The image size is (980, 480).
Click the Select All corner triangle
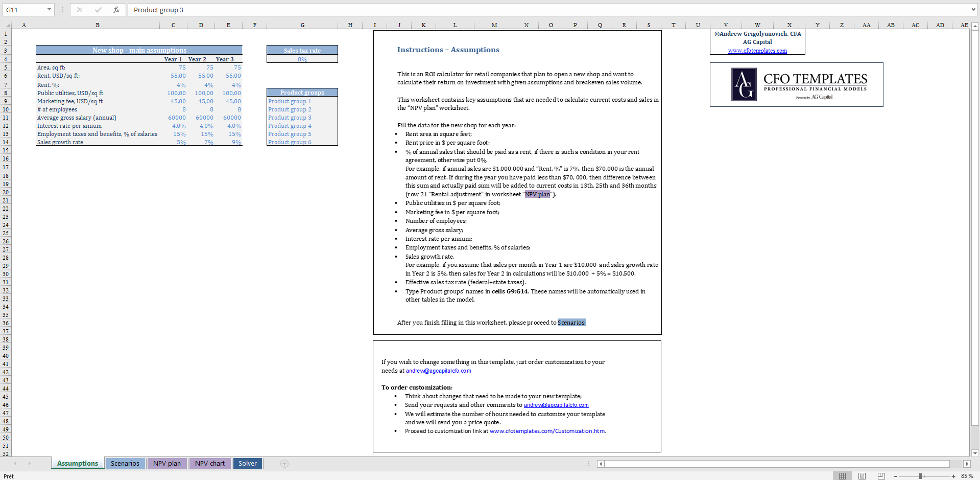6,25
